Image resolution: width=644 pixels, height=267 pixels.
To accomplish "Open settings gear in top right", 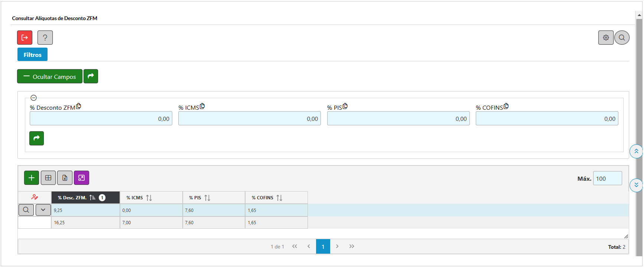I will pos(606,38).
